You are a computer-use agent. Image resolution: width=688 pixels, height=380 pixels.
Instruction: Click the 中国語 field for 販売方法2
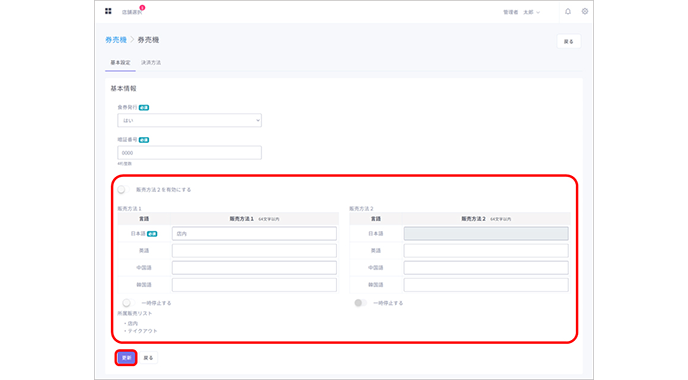[486, 268]
